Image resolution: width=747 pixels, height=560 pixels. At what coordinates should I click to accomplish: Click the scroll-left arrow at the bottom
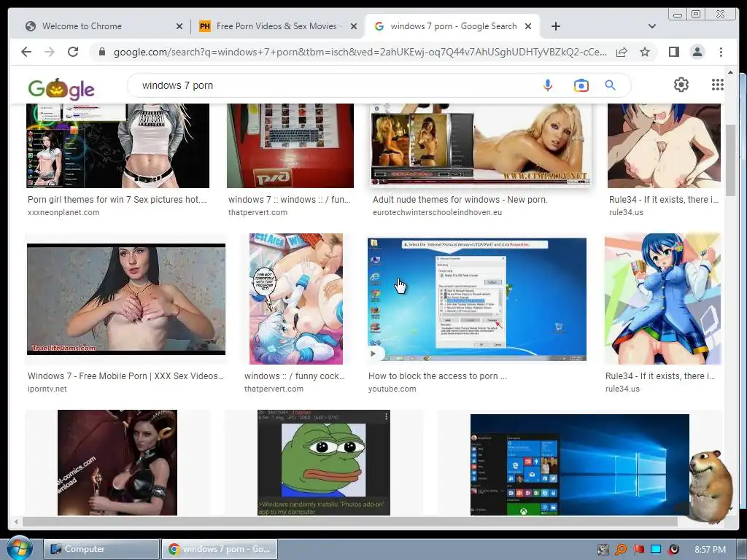point(16,522)
